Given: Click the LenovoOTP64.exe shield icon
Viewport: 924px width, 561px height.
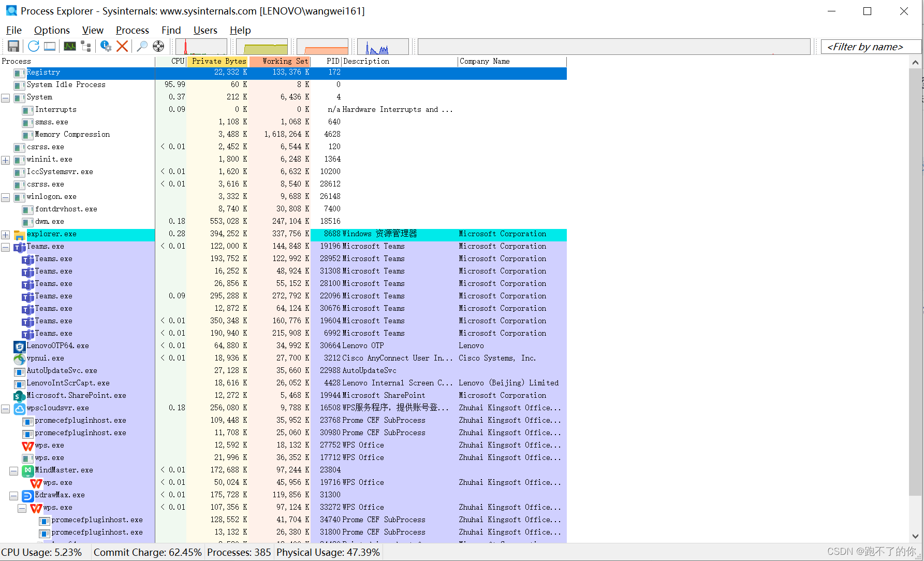Looking at the screenshot, I should click(x=20, y=347).
